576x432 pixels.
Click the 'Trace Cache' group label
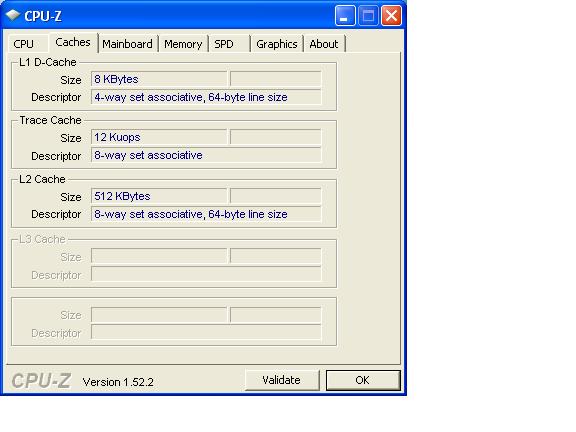[x=50, y=120]
